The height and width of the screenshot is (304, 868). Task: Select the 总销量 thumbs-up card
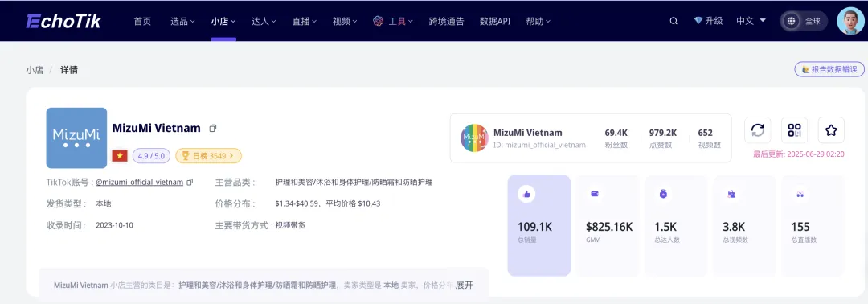(538, 225)
